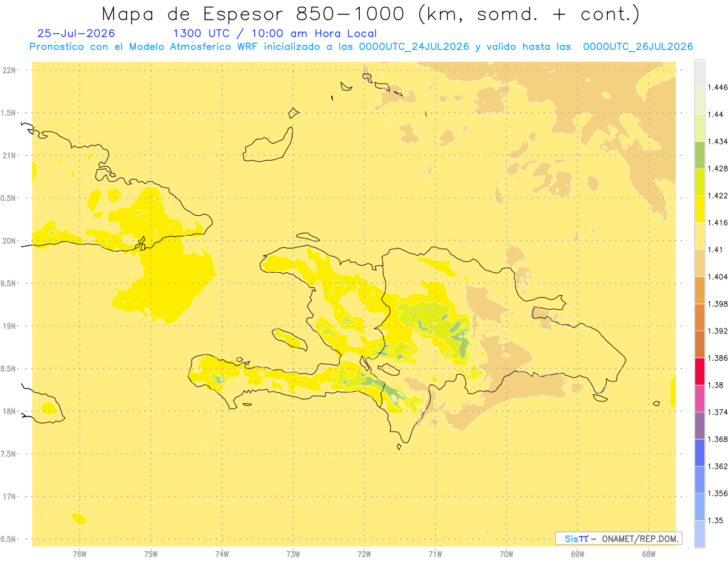Click the legend value '1.374'

(x=718, y=412)
